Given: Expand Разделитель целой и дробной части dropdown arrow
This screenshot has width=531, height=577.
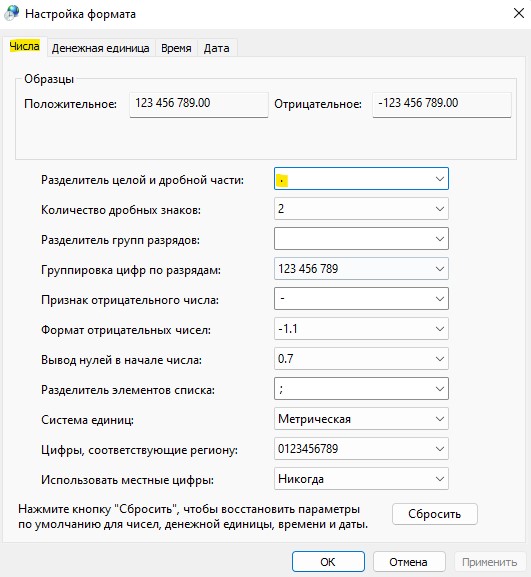Looking at the screenshot, I should click(x=439, y=179).
